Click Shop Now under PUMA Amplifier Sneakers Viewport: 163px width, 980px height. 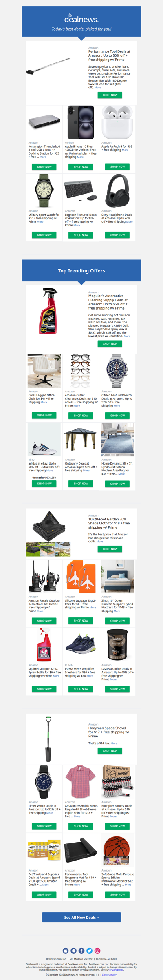pyautogui.click(x=81, y=689)
